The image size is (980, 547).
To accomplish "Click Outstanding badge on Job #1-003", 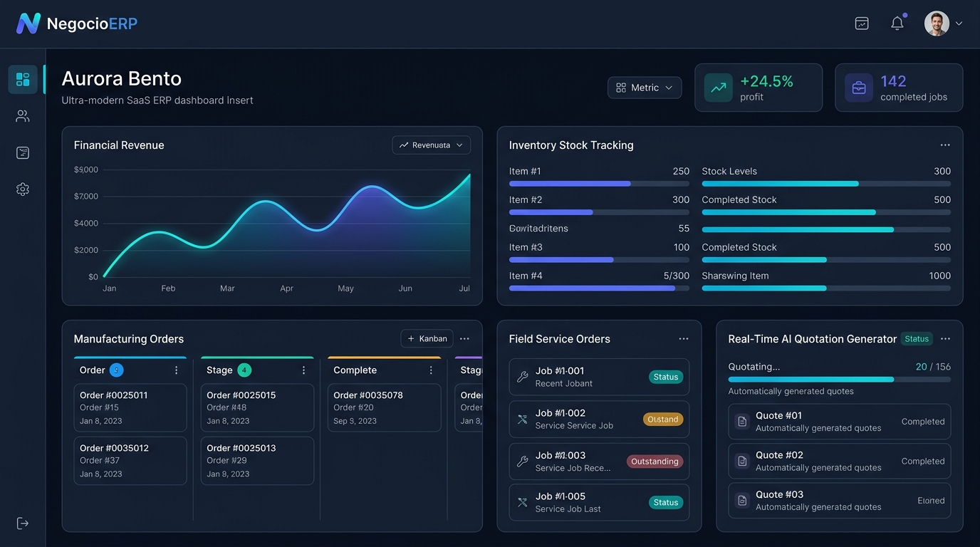I will pos(655,462).
